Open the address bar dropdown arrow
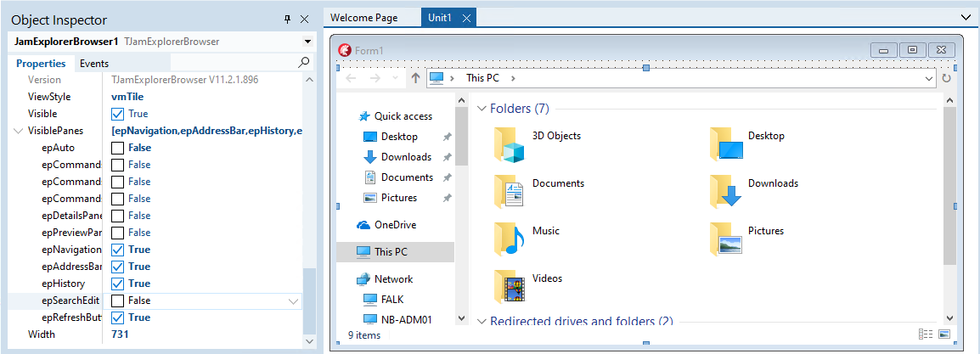 (x=929, y=79)
